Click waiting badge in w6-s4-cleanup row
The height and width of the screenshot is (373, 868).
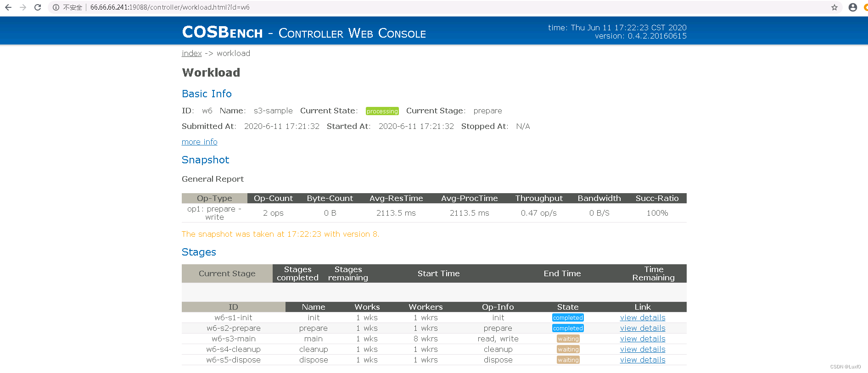pos(568,349)
